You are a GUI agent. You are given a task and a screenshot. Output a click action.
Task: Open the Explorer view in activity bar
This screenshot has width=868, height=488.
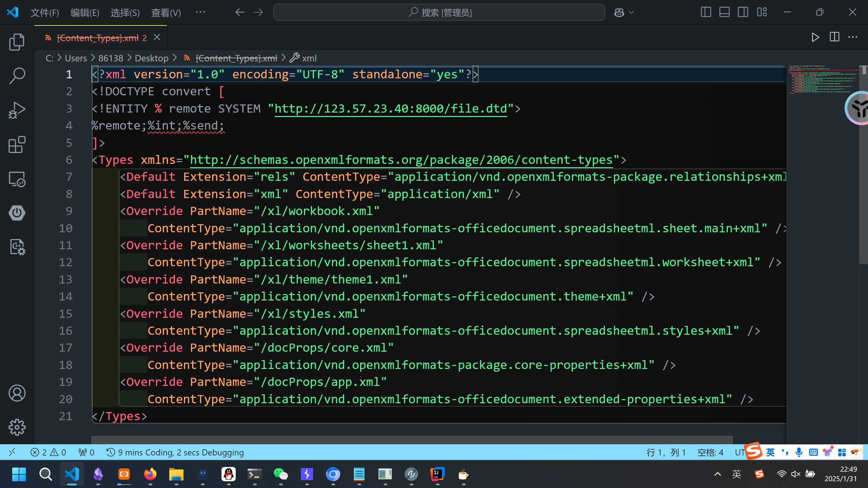(17, 42)
